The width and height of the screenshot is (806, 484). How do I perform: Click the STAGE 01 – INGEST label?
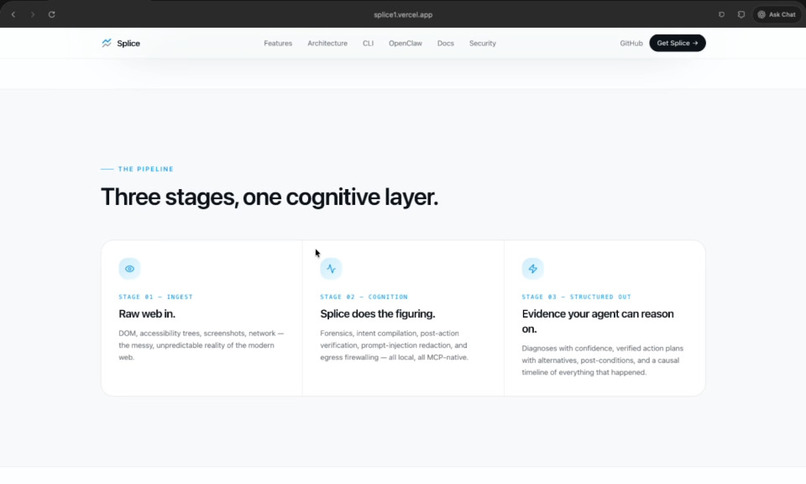pos(156,297)
